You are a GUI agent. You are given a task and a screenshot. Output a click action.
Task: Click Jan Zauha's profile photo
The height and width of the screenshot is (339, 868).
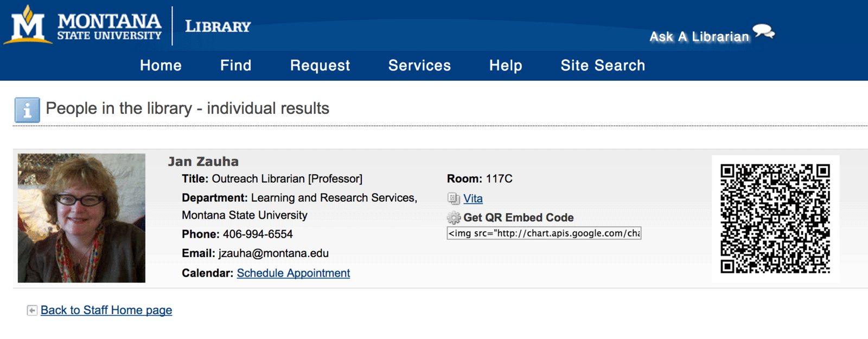(x=81, y=218)
